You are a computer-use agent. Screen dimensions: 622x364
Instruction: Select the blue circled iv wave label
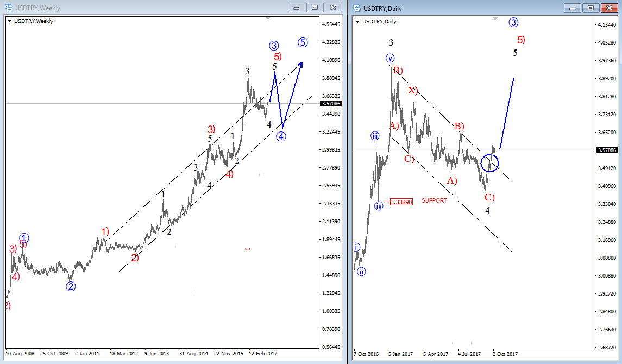pyautogui.click(x=378, y=206)
